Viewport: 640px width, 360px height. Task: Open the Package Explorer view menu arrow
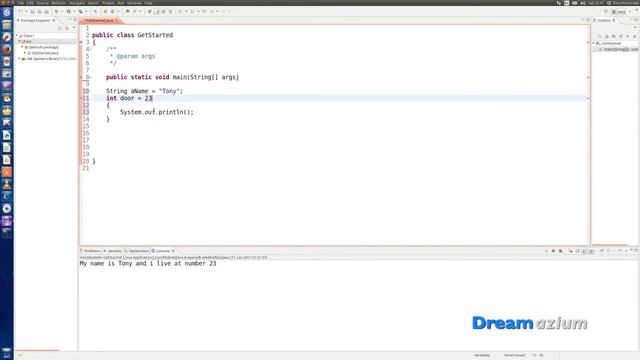click(74, 28)
